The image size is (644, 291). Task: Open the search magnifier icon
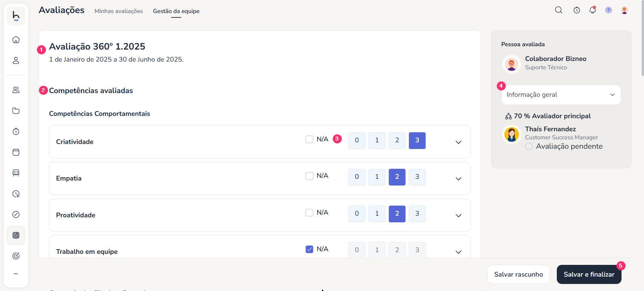pyautogui.click(x=558, y=10)
